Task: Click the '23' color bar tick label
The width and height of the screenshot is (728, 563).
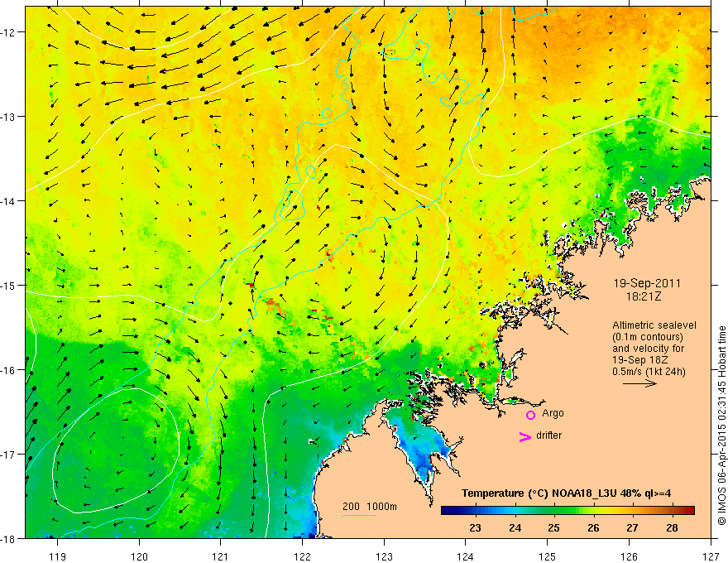Action: tap(475, 527)
